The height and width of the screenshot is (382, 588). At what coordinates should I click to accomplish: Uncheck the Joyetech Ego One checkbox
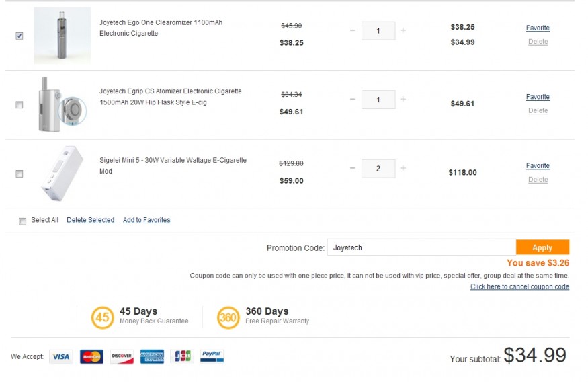click(19, 36)
